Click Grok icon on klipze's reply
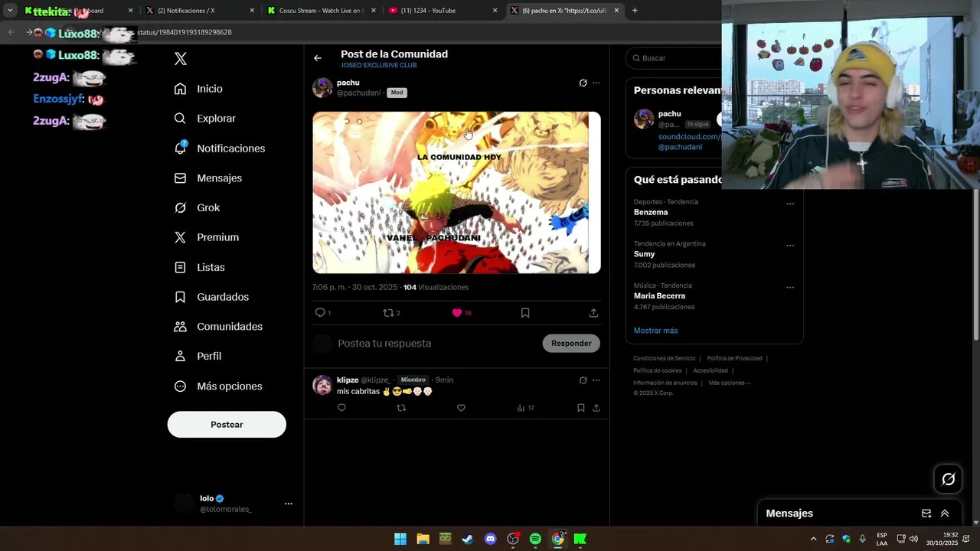The image size is (980, 551). [x=583, y=380]
